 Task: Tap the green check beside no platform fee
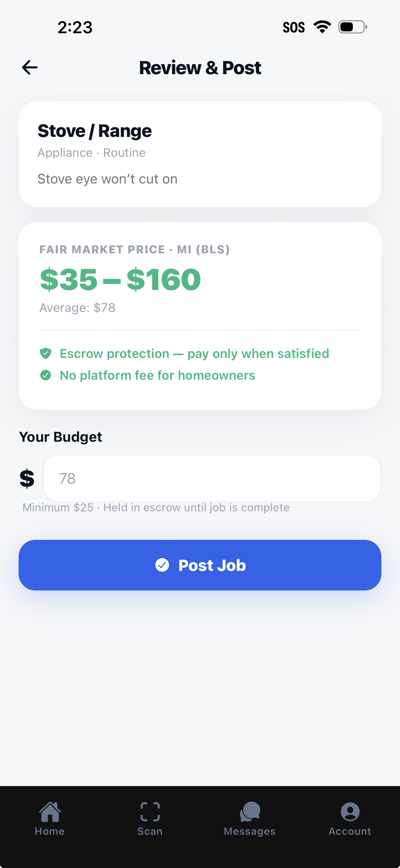pos(46,375)
